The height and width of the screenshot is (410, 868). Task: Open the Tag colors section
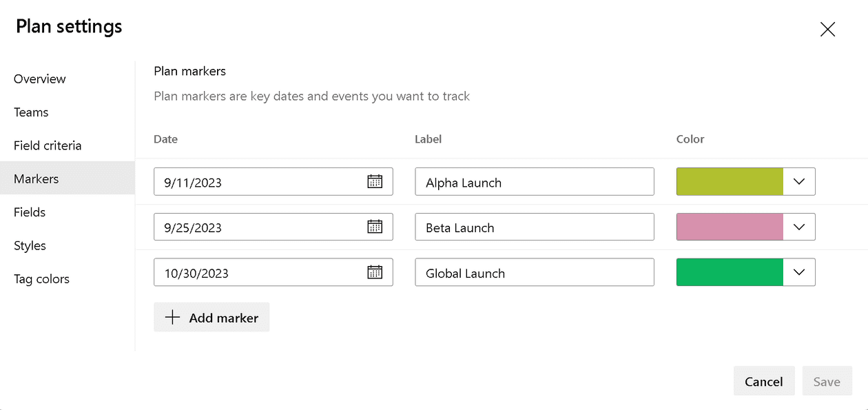coord(41,278)
